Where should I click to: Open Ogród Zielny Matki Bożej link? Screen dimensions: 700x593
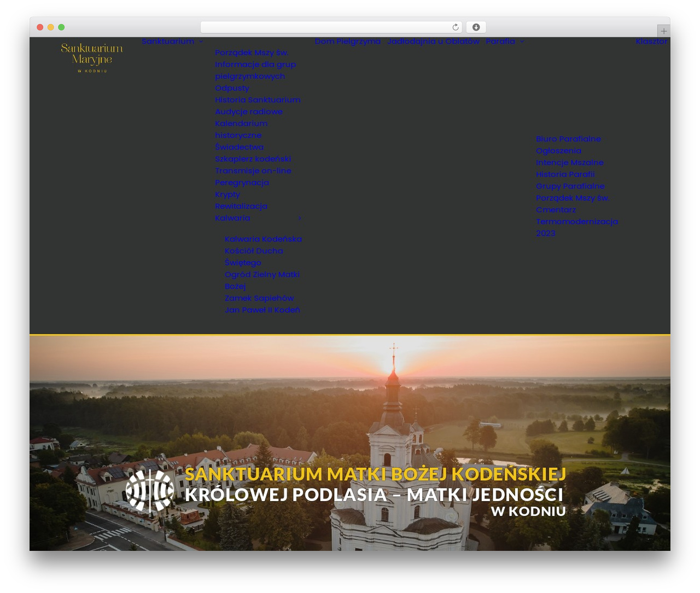262,280
